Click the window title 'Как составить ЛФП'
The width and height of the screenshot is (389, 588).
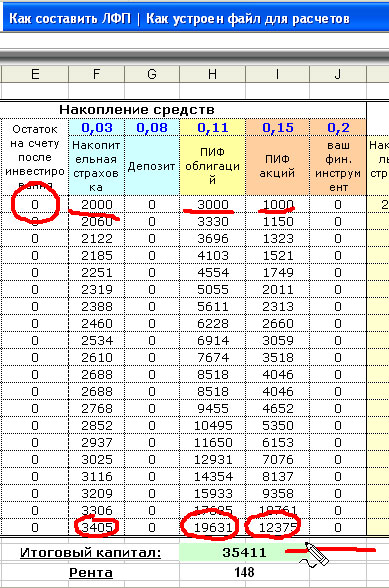(x=70, y=18)
